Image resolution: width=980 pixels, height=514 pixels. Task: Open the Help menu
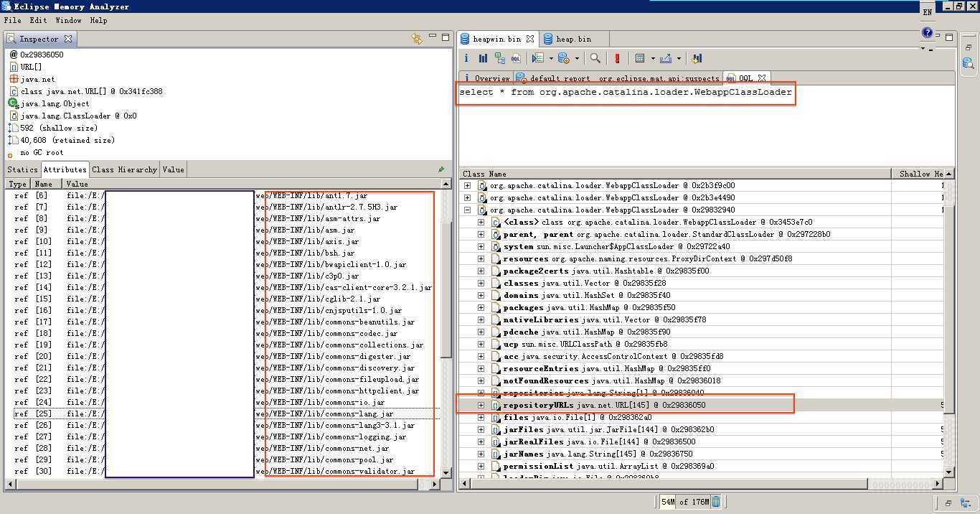pyautogui.click(x=98, y=20)
